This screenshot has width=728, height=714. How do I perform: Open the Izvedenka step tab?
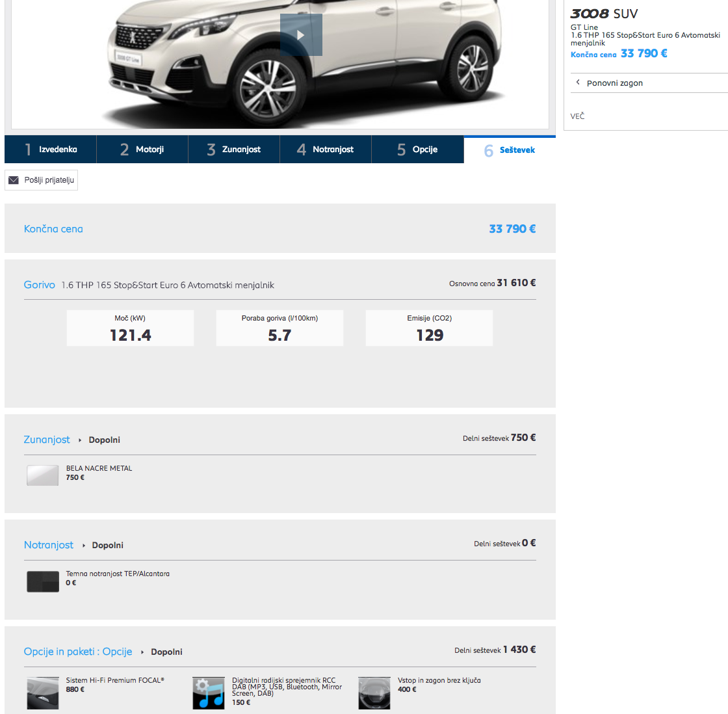tap(51, 150)
